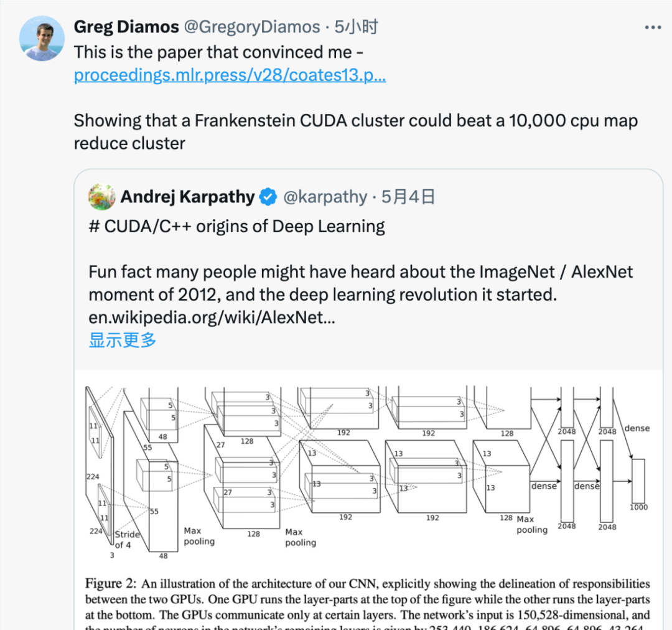Click the quoted tweet's header area
Screen dimensions: 672x630
(x=249, y=197)
